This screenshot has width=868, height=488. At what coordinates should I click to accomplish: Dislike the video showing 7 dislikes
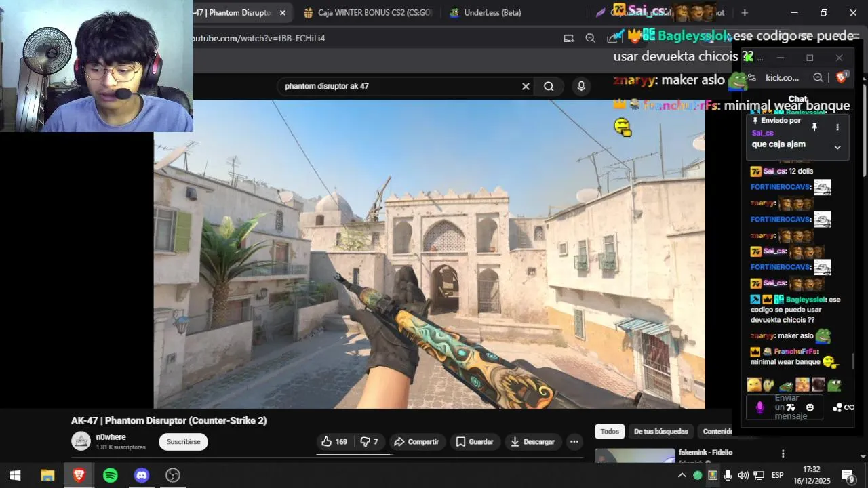(x=370, y=442)
